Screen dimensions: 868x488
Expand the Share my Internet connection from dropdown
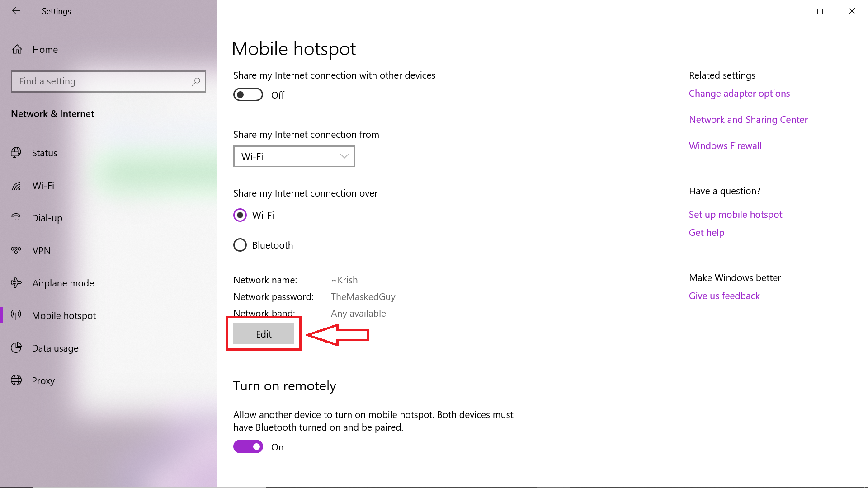tap(294, 156)
